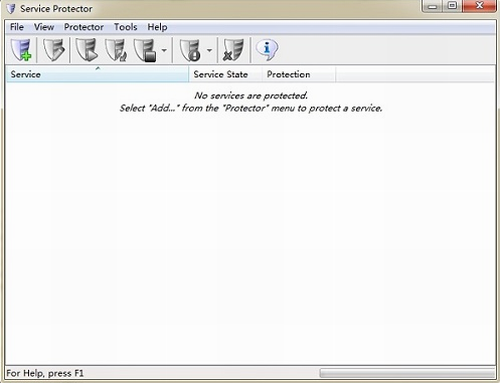This screenshot has height=383, width=500.
Task: Click the Protection column header
Action: coord(299,74)
